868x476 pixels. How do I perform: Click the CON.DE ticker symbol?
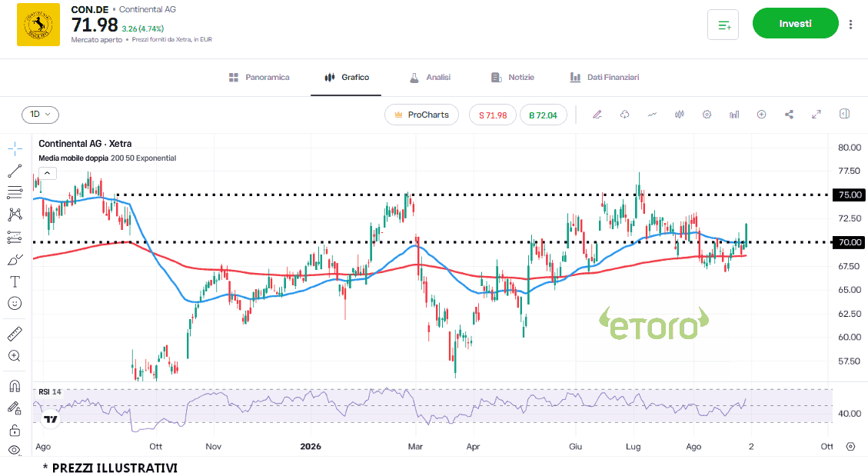pos(90,9)
